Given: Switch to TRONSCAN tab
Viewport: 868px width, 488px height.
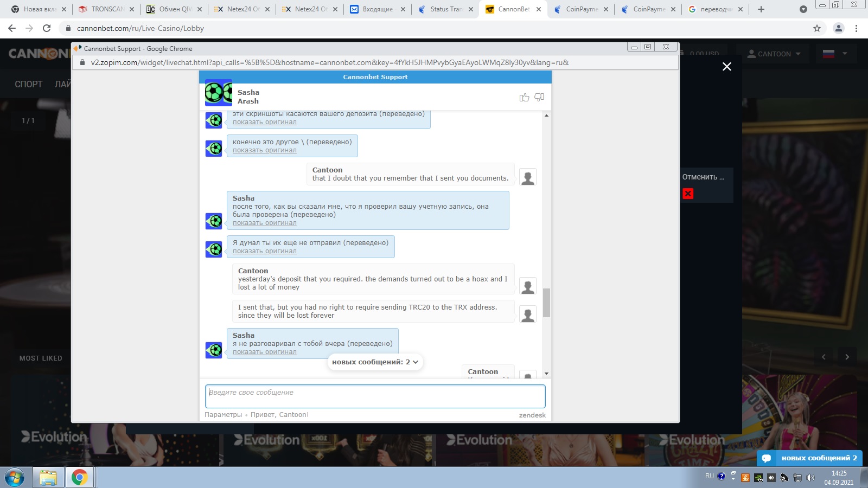Looking at the screenshot, I should click(106, 9).
